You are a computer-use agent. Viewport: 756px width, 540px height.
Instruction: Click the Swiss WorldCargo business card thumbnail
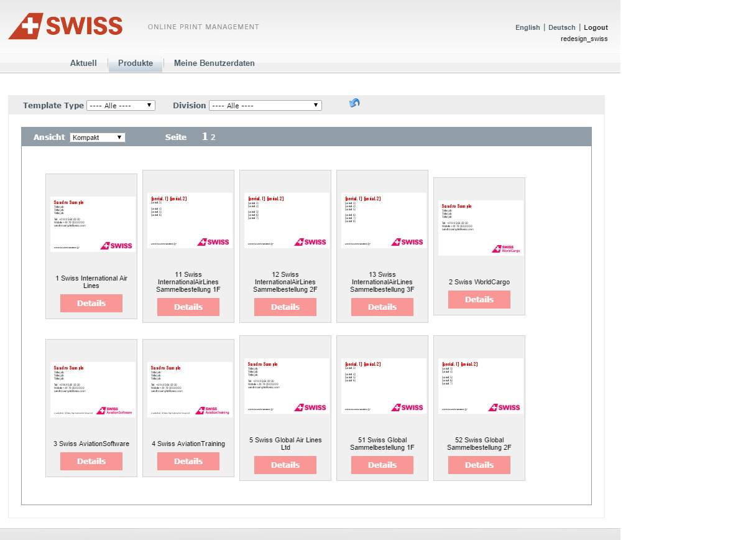(x=481, y=228)
